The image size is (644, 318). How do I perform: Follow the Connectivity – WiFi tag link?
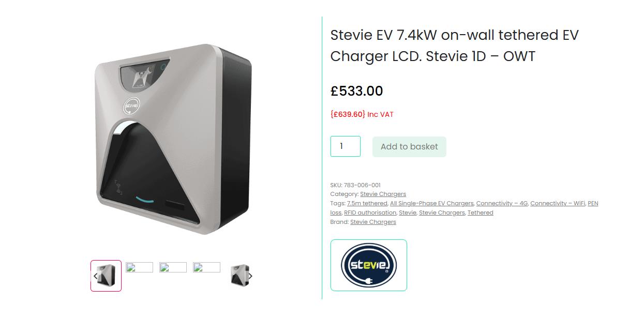coord(558,203)
